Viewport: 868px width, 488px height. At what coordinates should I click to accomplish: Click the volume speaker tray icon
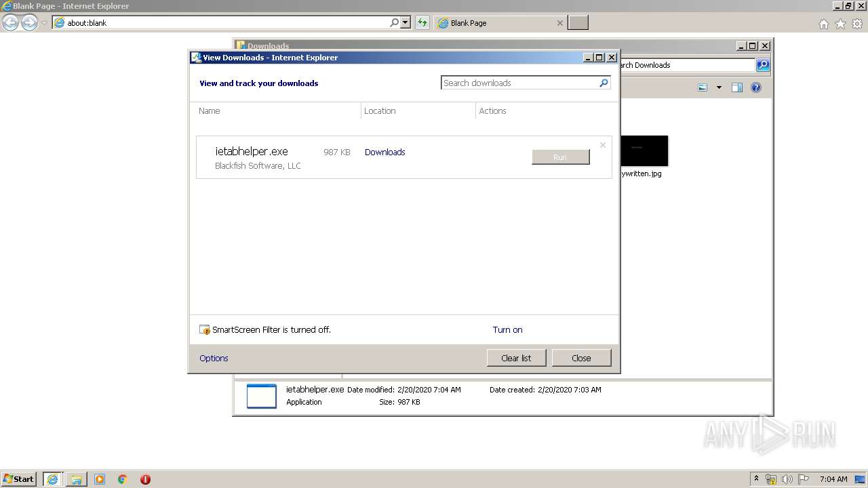pos(787,479)
